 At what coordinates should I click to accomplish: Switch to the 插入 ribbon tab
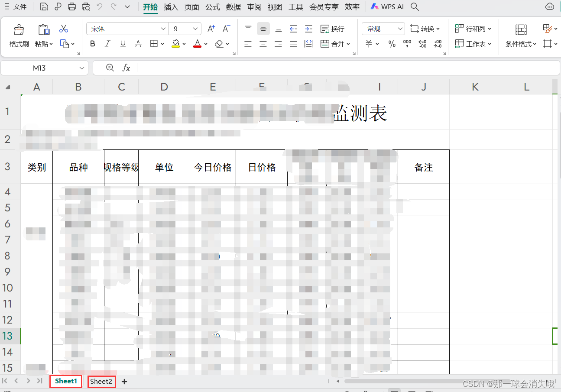click(171, 7)
